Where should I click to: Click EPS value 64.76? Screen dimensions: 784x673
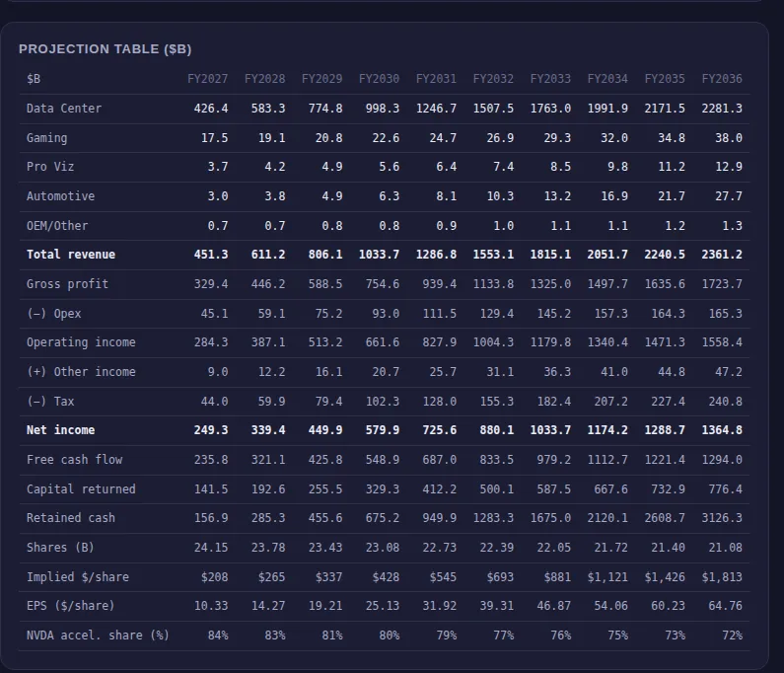725,606
